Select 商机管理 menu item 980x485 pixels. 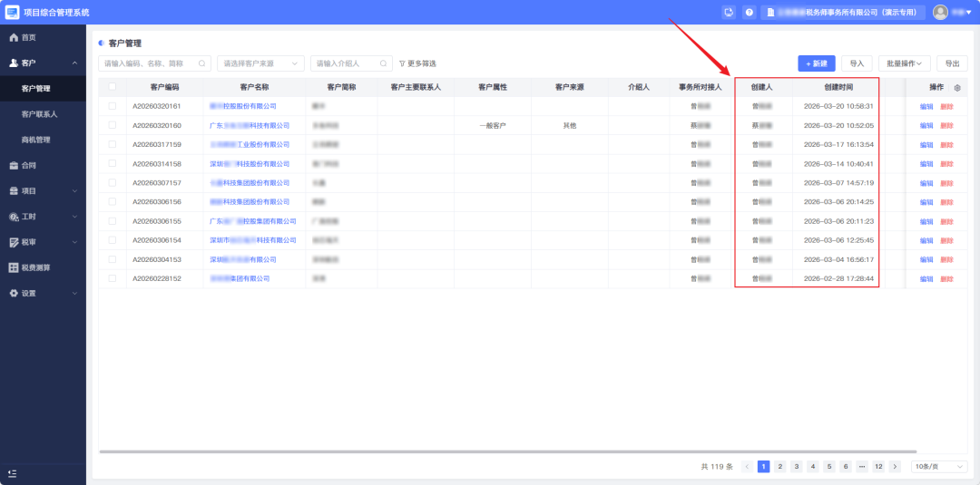click(35, 140)
